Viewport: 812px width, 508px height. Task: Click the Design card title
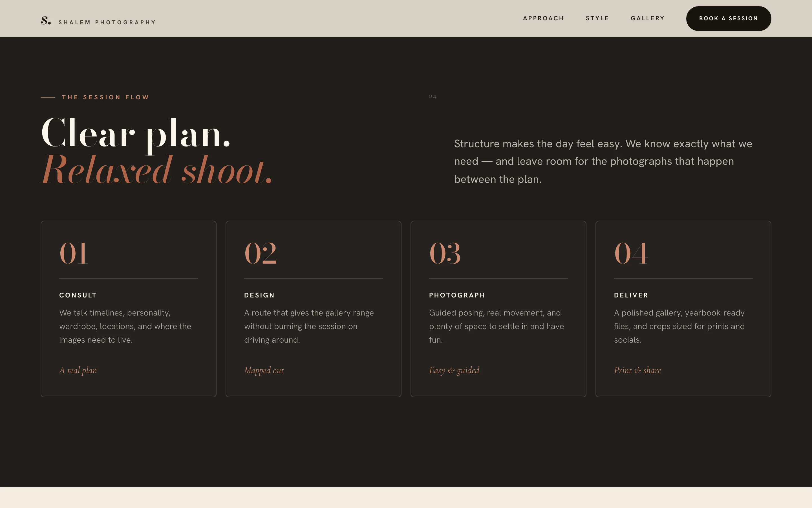259,295
